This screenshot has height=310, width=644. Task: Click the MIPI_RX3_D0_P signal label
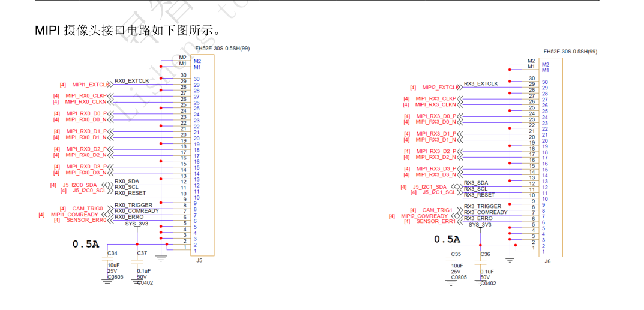pyautogui.click(x=436, y=116)
